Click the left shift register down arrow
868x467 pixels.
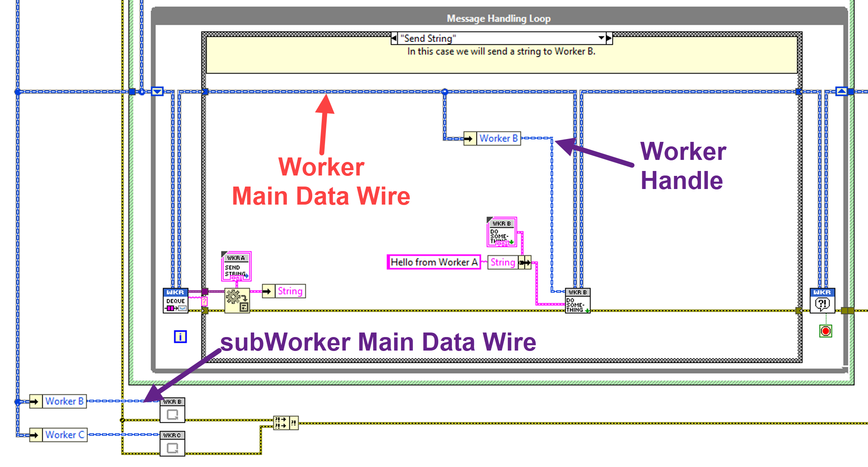(157, 91)
